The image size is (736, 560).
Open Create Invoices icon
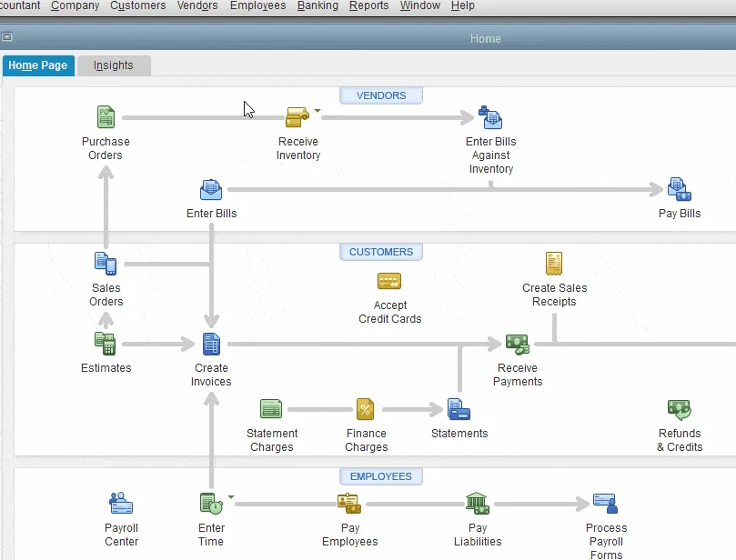pyautogui.click(x=211, y=344)
